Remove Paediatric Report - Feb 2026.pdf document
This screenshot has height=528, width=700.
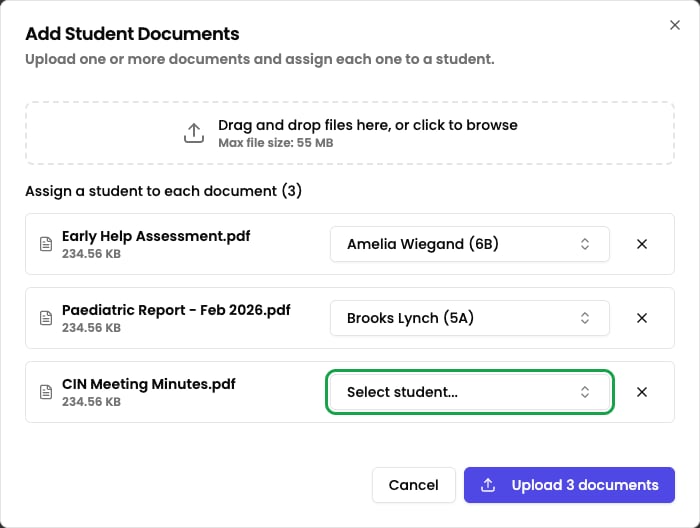tap(642, 318)
